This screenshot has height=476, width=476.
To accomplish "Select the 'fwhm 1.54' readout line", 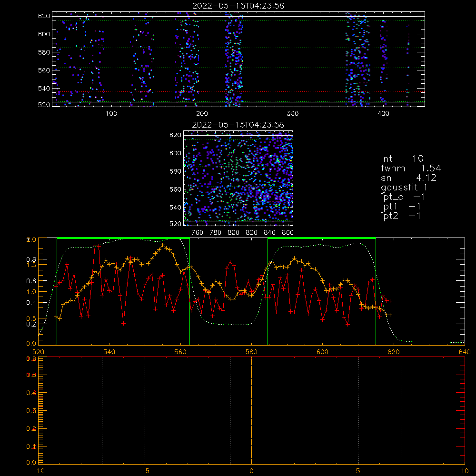I will [x=411, y=168].
